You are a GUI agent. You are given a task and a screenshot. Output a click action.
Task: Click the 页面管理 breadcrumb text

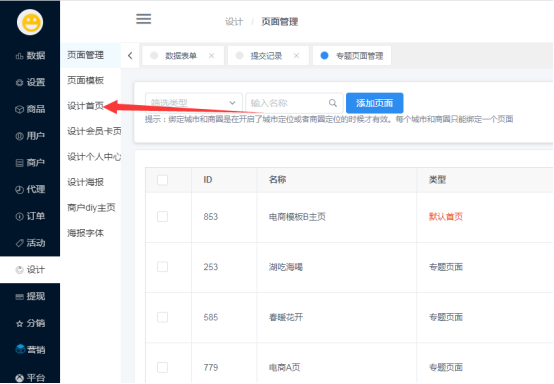tap(280, 22)
